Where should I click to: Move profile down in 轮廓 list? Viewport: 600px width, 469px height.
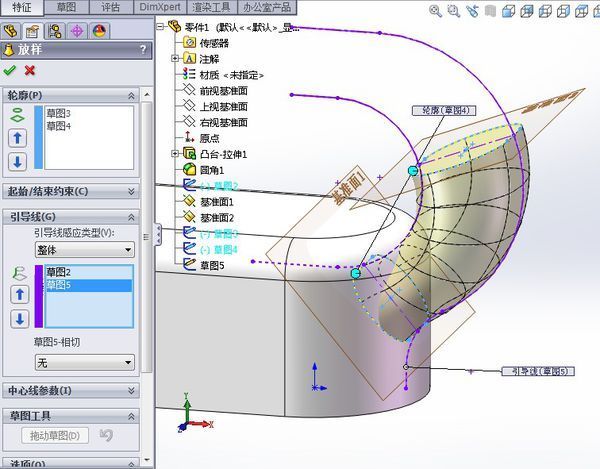coord(17,161)
